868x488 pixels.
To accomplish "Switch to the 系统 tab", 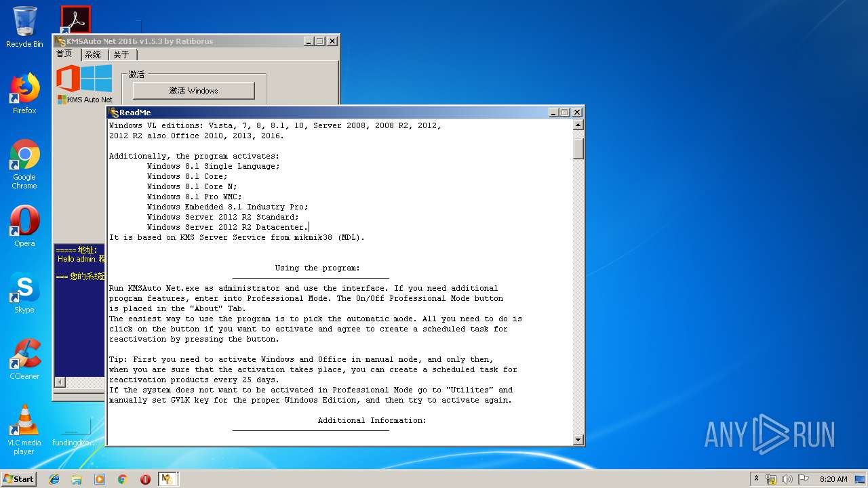I will click(94, 55).
